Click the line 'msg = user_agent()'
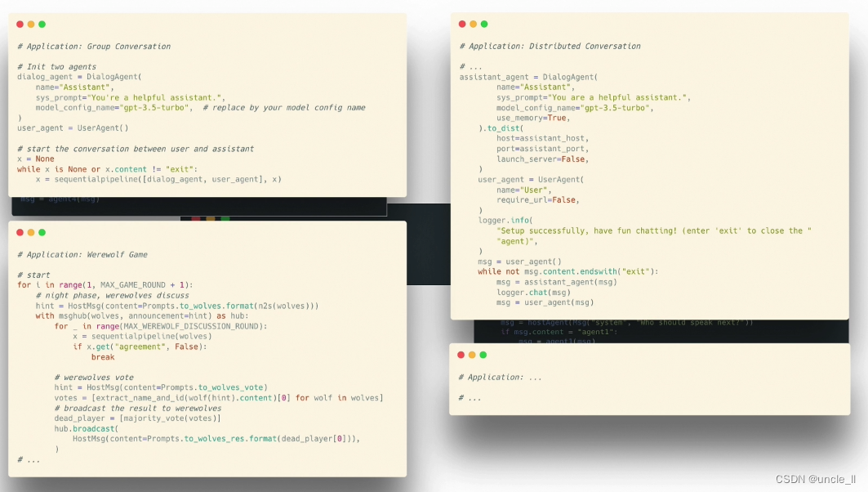Screen dimensions: 868x492 tap(519, 262)
